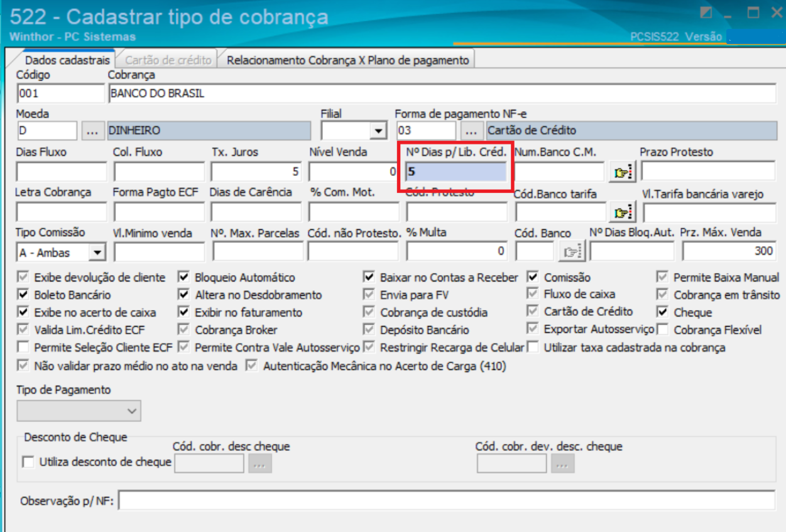This screenshot has width=786, height=532.
Task: Expand the Filial dropdown
Action: (378, 131)
